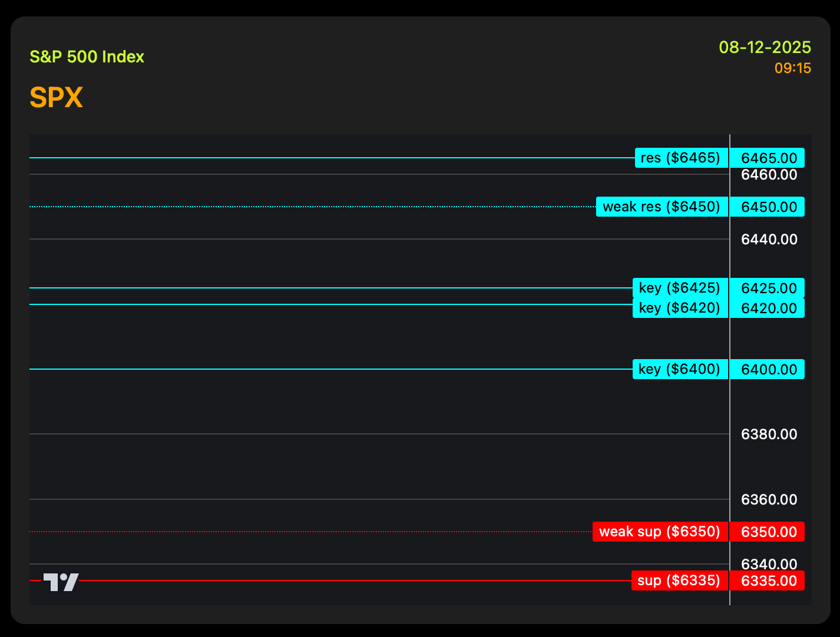The image size is (840, 637).
Task: Click the 6425.00 cyan price tag
Action: (x=768, y=288)
